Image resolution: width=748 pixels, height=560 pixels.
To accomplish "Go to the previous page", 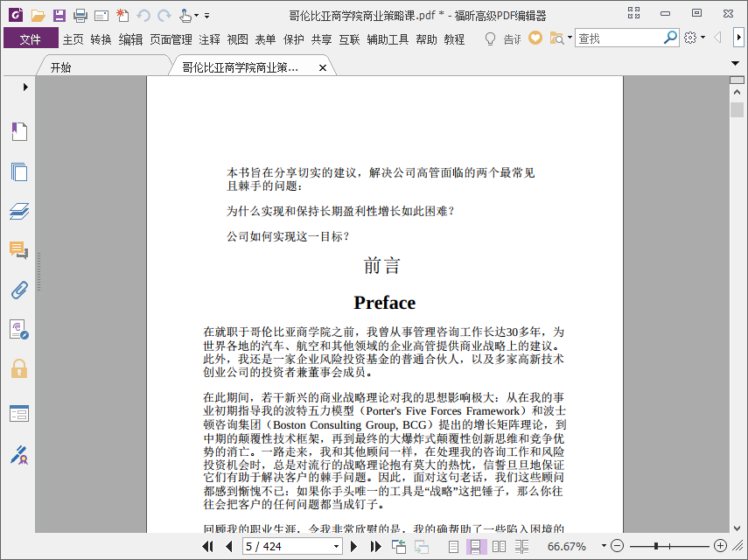I will pos(229,546).
